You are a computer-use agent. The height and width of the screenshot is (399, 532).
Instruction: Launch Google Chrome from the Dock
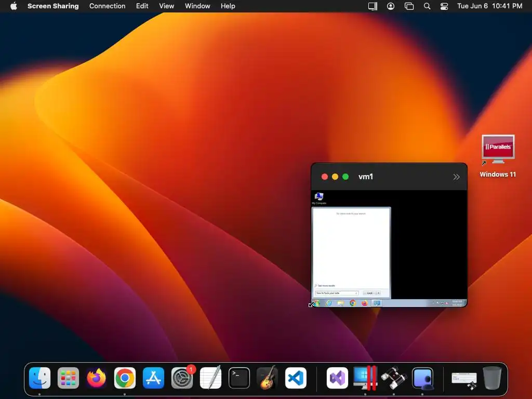pyautogui.click(x=125, y=378)
